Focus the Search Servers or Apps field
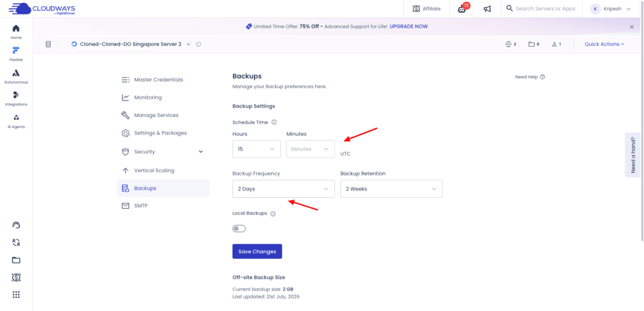The image size is (644, 311). coord(545,9)
